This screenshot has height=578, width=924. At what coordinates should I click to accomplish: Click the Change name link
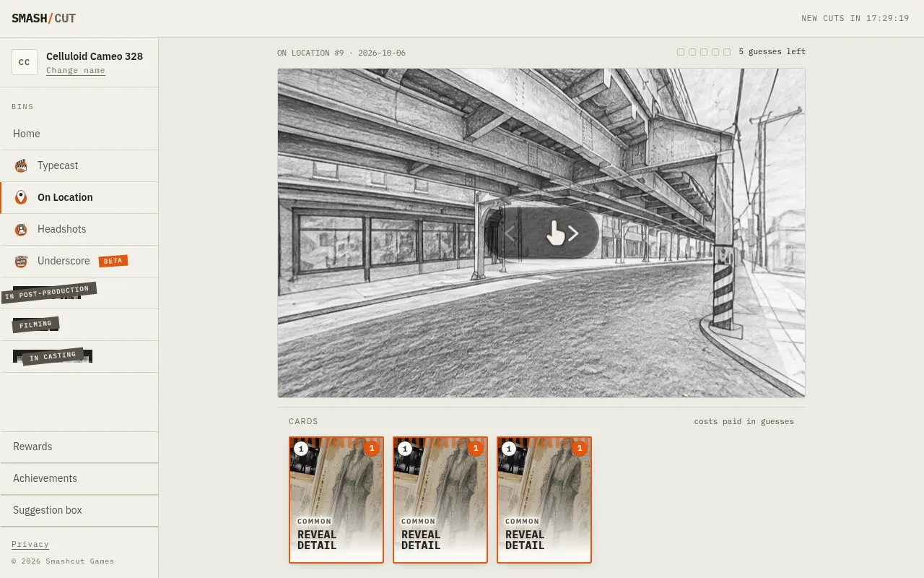point(76,70)
